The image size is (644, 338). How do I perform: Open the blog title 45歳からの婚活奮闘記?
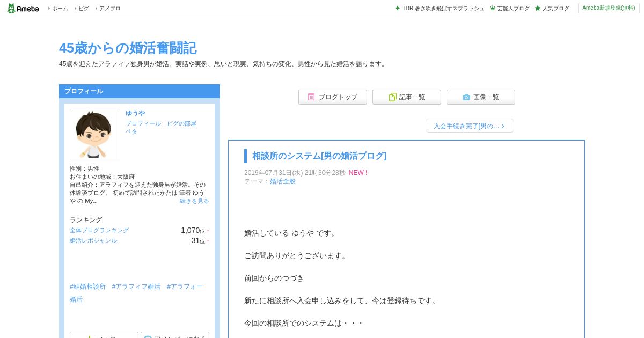click(128, 48)
